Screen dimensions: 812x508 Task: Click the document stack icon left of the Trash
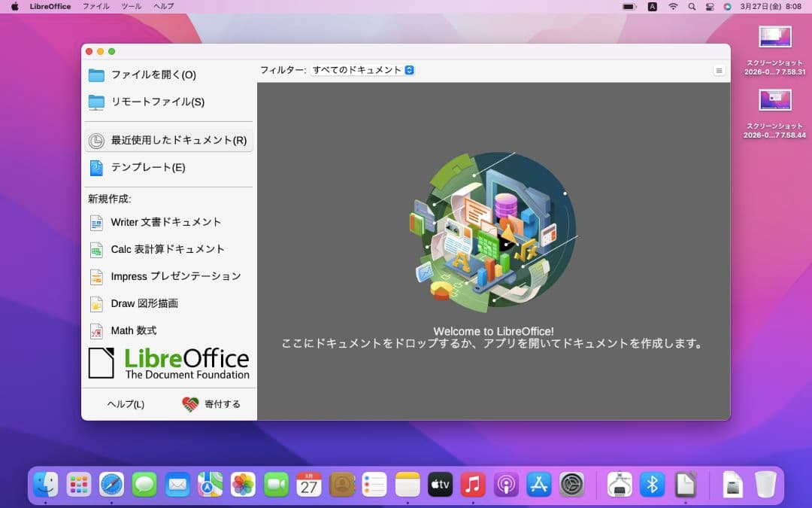(732, 485)
